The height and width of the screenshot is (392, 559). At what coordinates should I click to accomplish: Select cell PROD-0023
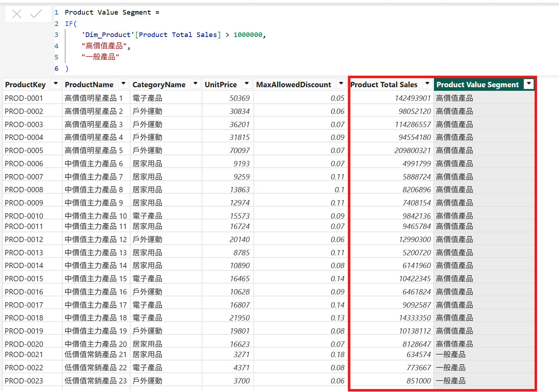pos(24,381)
